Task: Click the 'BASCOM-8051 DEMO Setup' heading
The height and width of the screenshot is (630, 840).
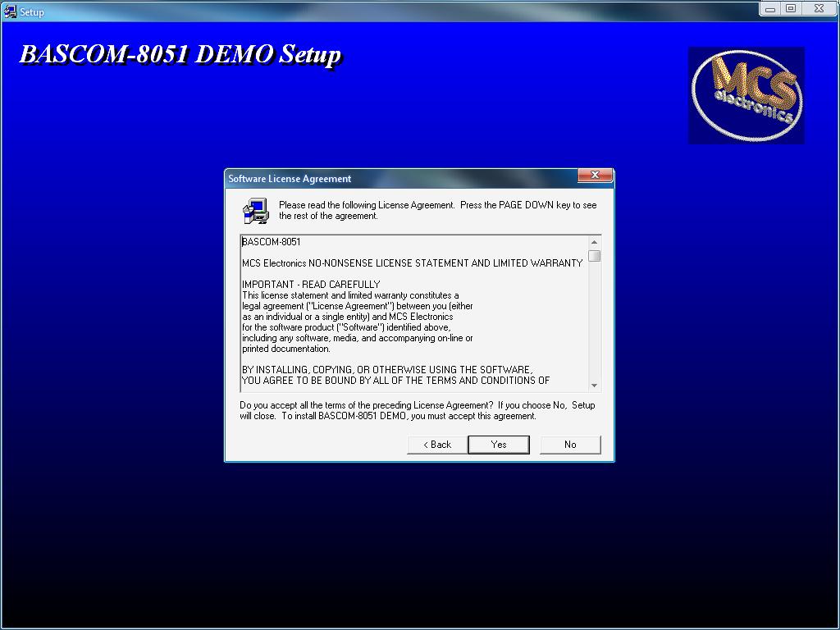Action: coord(180,55)
